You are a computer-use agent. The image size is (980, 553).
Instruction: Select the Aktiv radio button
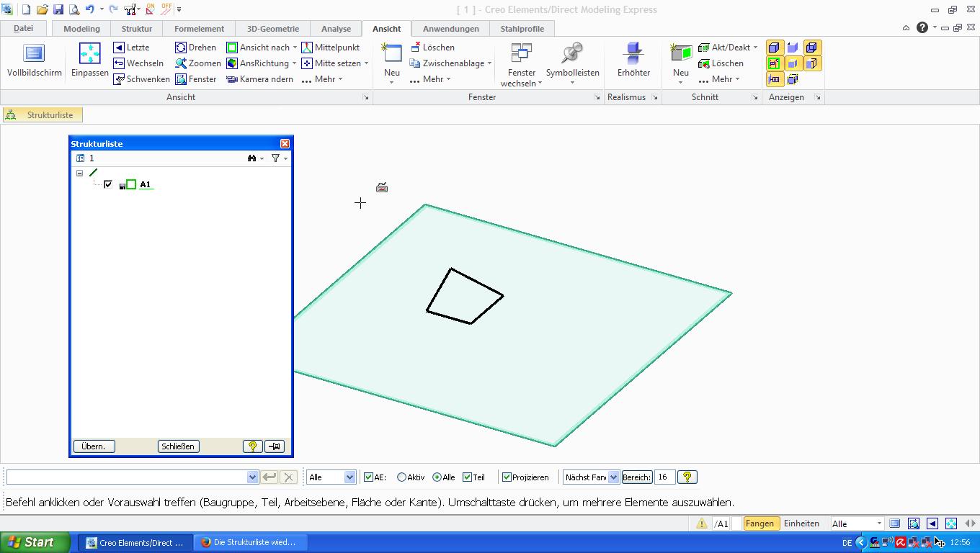coord(402,477)
